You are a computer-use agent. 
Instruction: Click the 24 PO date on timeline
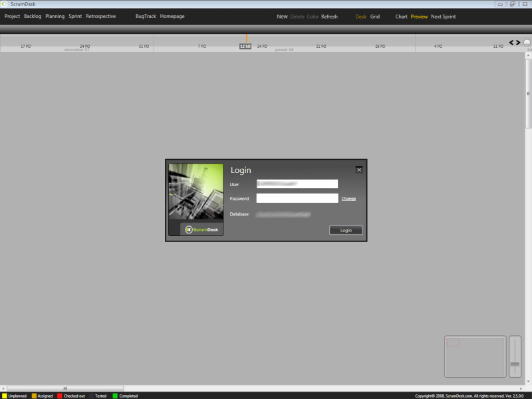[x=85, y=47]
